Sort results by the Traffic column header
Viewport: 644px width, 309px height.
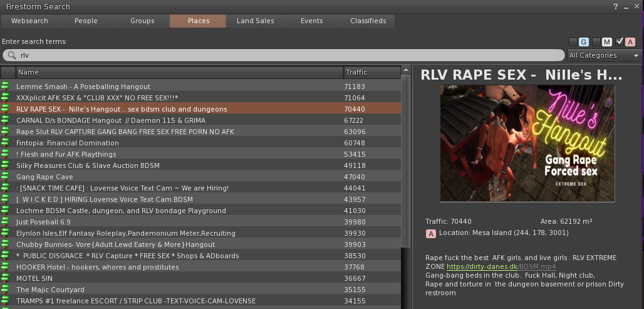(x=372, y=72)
